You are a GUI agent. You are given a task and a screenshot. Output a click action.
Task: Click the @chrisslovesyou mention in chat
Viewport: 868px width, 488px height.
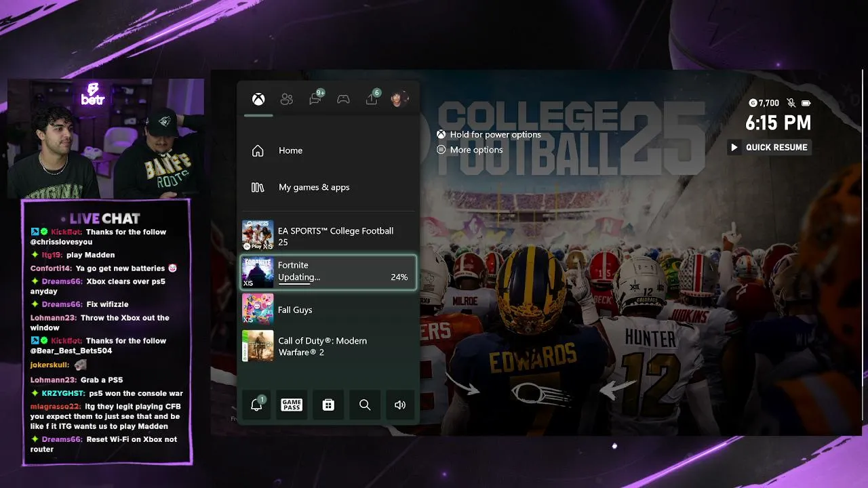coord(62,242)
